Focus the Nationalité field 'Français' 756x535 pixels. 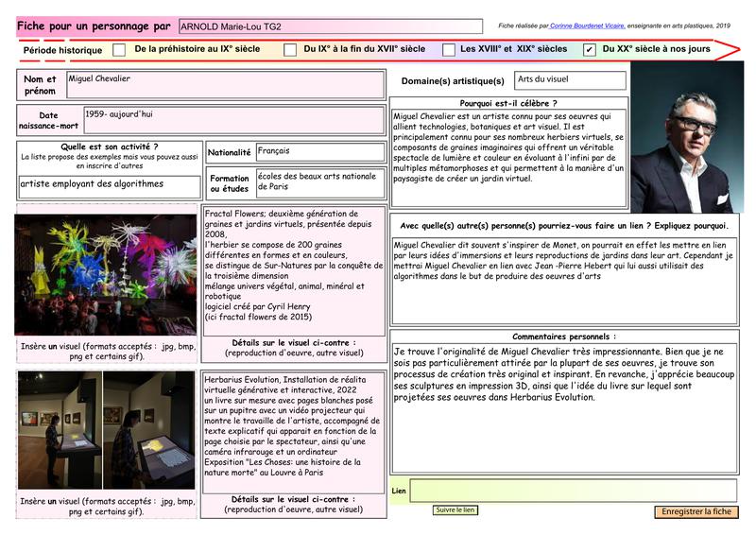click(x=319, y=152)
